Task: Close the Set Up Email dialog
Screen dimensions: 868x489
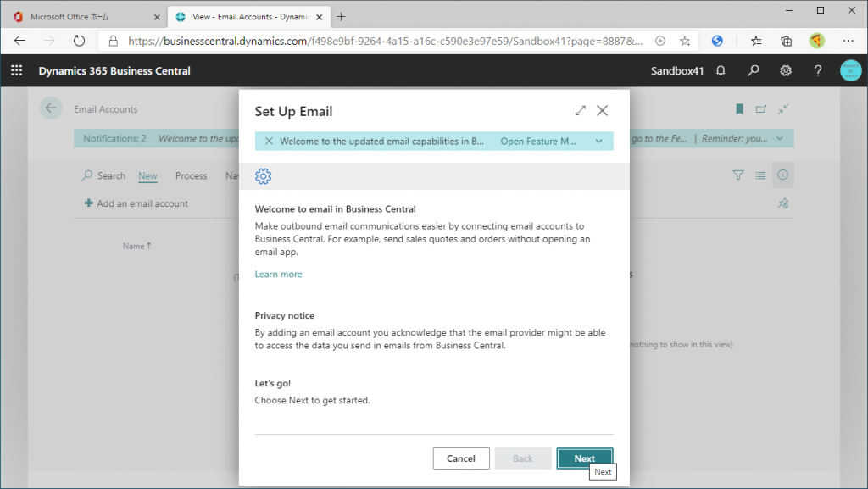Action: pyautogui.click(x=603, y=111)
